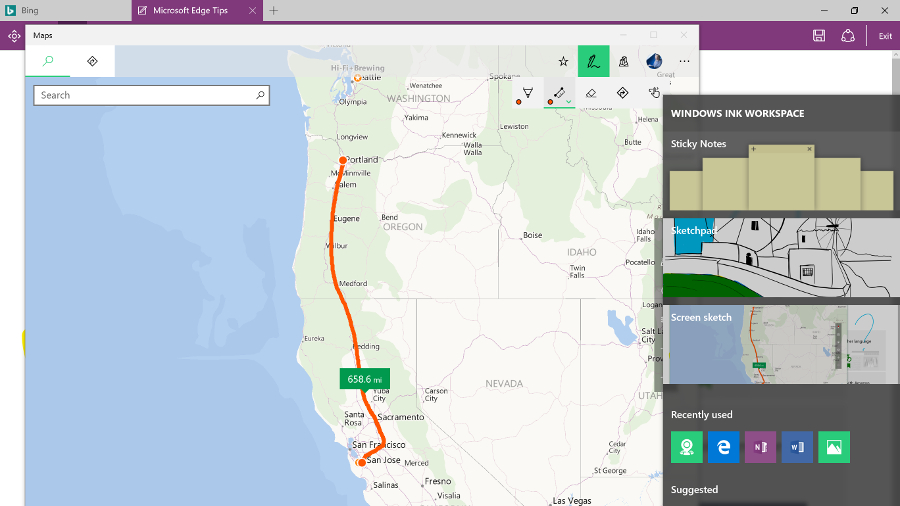Open the Screen sketch thumbnail
The image size is (900, 506).
coord(781,344)
